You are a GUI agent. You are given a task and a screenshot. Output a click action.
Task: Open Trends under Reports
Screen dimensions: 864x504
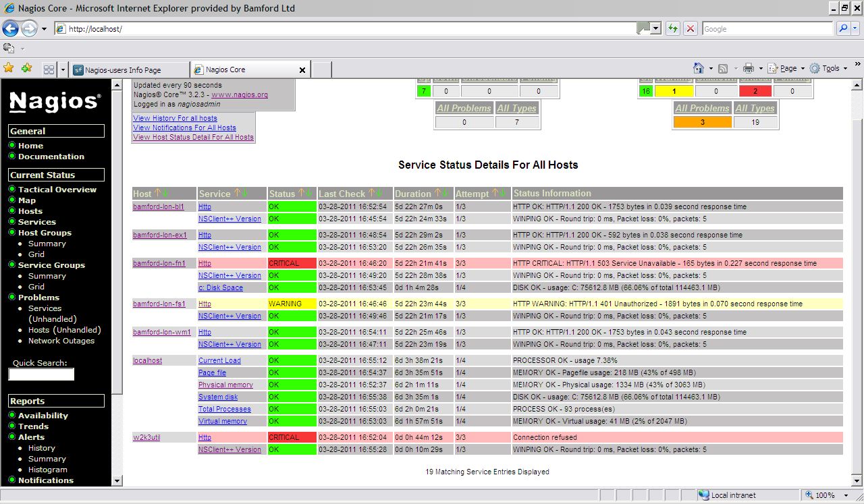coord(33,426)
